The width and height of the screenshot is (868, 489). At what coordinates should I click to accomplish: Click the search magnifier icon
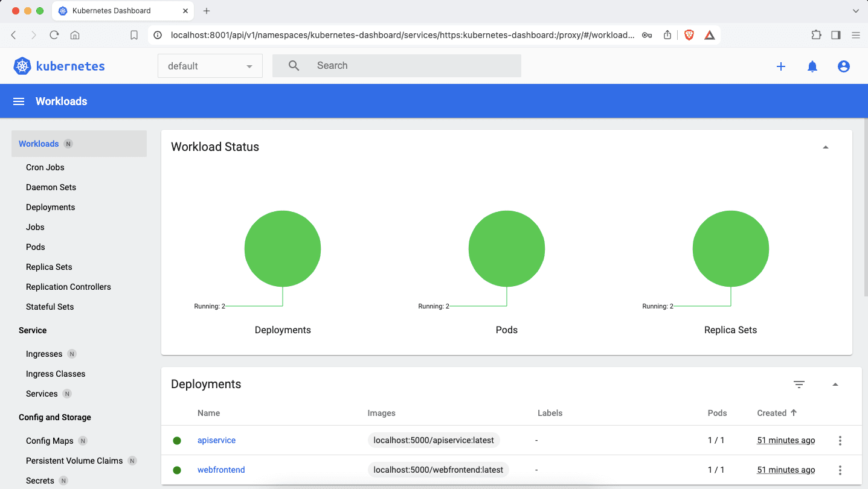click(294, 66)
